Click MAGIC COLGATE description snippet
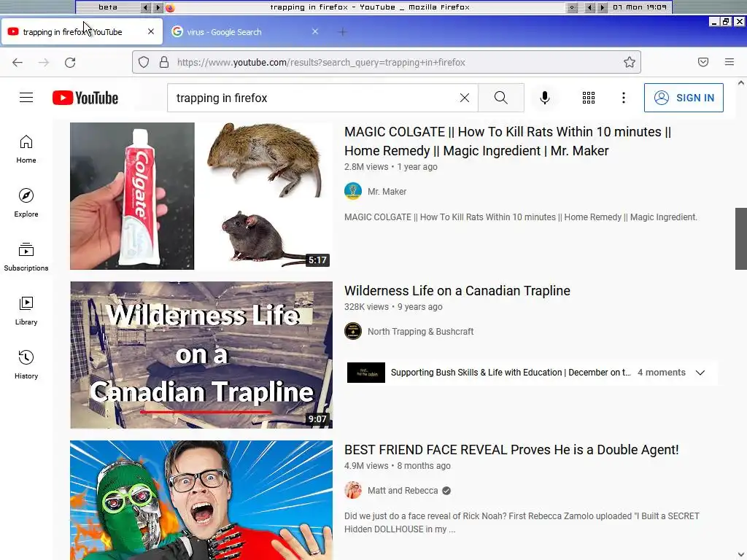The height and width of the screenshot is (560, 747). coord(521,217)
